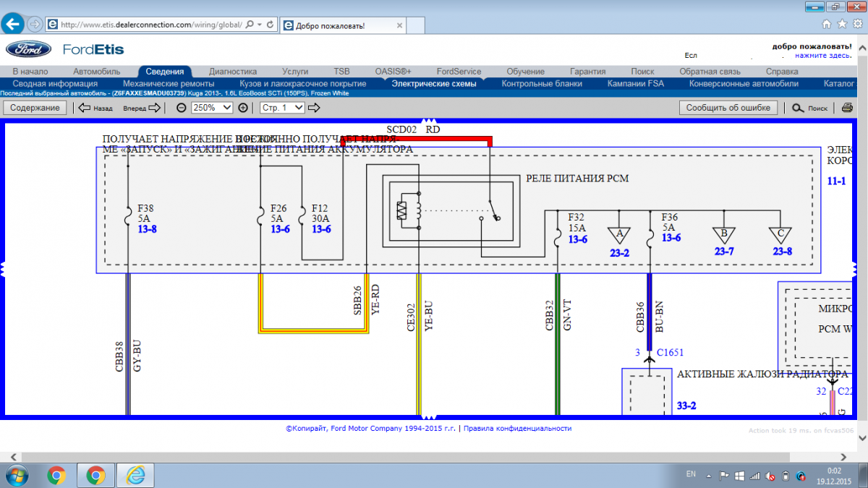
Task: Click connector triangle C in diagram
Action: [x=782, y=236]
